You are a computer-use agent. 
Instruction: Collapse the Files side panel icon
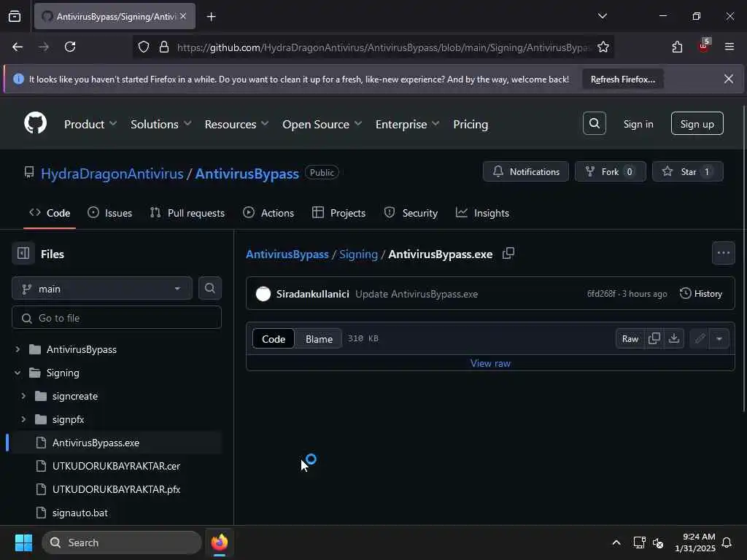tap(23, 253)
